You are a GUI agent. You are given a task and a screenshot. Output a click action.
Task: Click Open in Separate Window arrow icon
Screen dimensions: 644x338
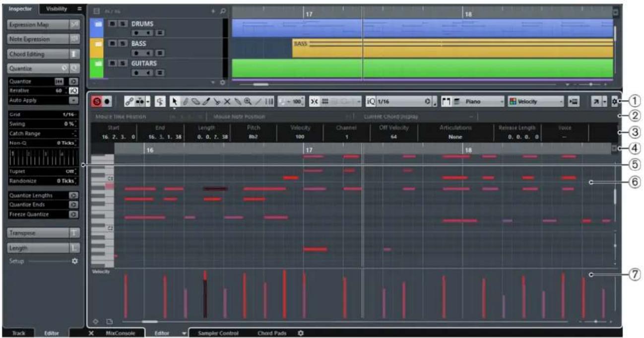(x=595, y=101)
